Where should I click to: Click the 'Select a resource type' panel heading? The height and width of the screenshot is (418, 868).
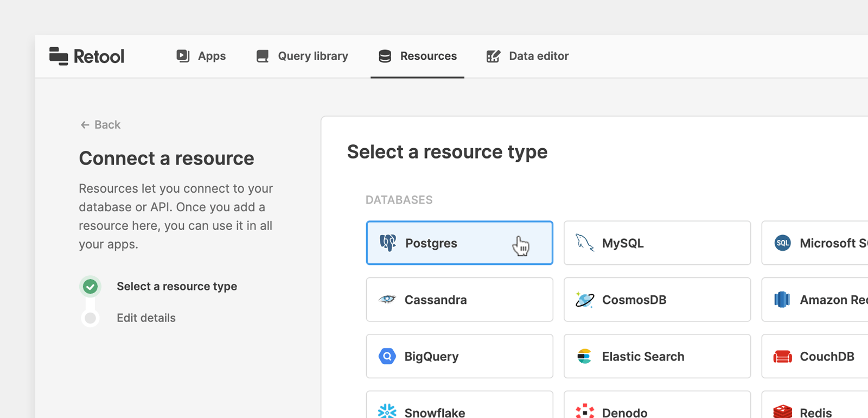coord(447,152)
